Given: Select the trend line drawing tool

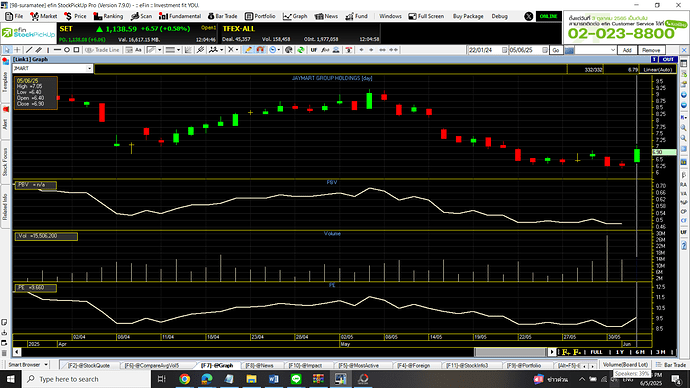Looking at the screenshot, I should point(29,50).
